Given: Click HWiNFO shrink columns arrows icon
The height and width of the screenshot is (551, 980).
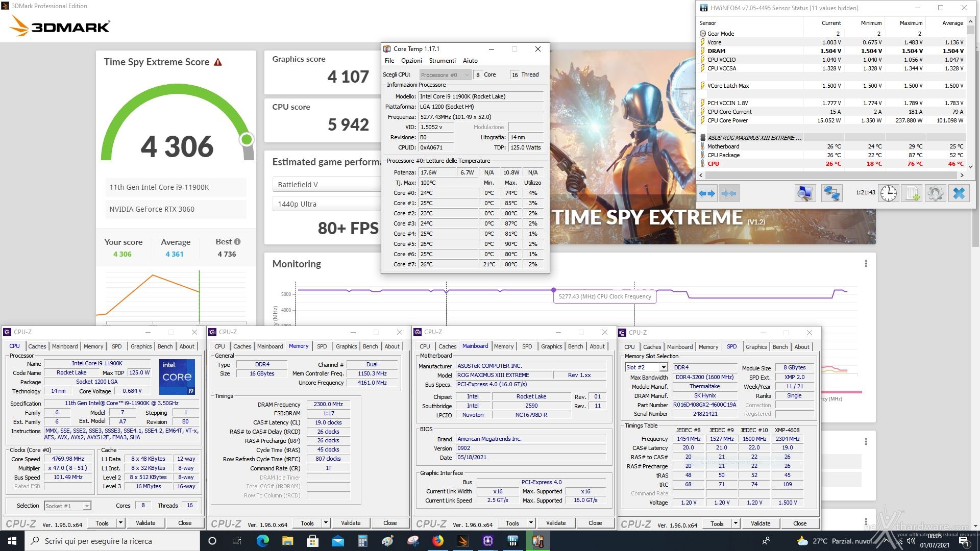Looking at the screenshot, I should 729,193.
